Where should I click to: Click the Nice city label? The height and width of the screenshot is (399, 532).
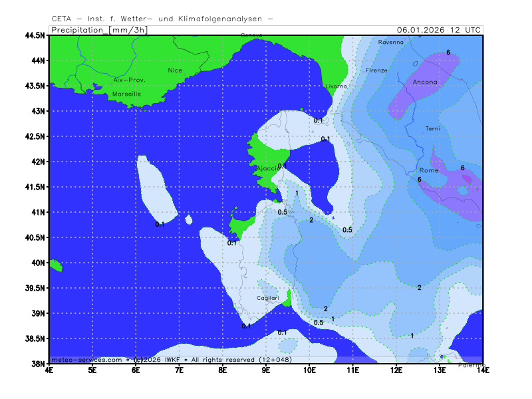(175, 70)
